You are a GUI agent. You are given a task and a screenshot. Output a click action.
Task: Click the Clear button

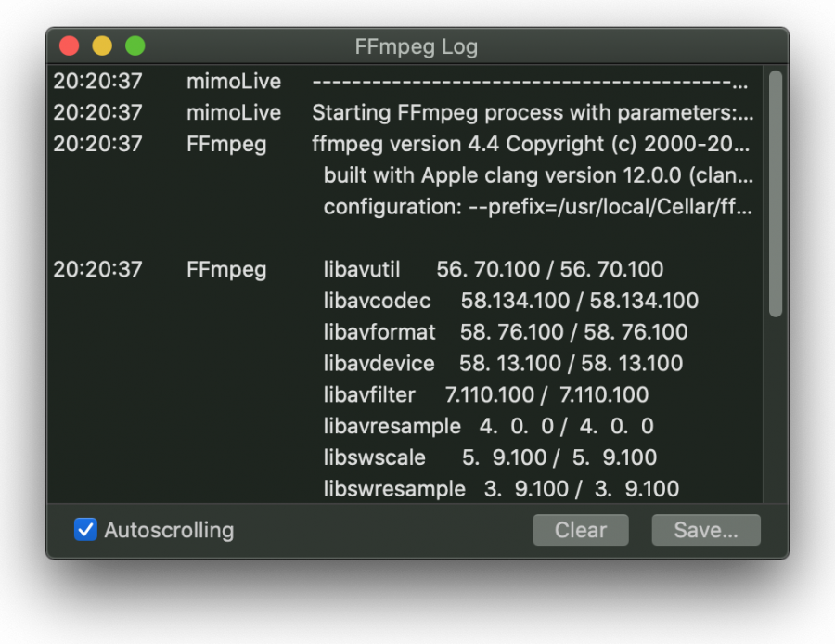pyautogui.click(x=581, y=530)
